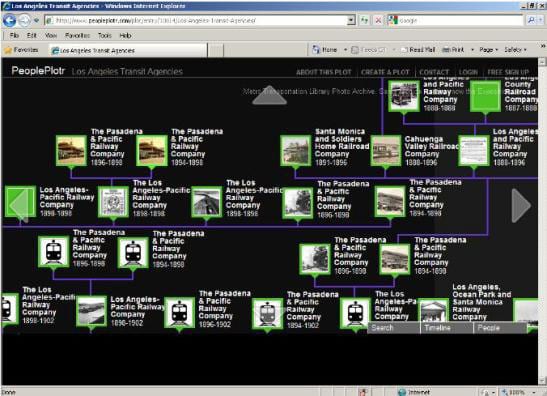Select train icon for Pasadena & Pacific 1894-1902

point(267,313)
